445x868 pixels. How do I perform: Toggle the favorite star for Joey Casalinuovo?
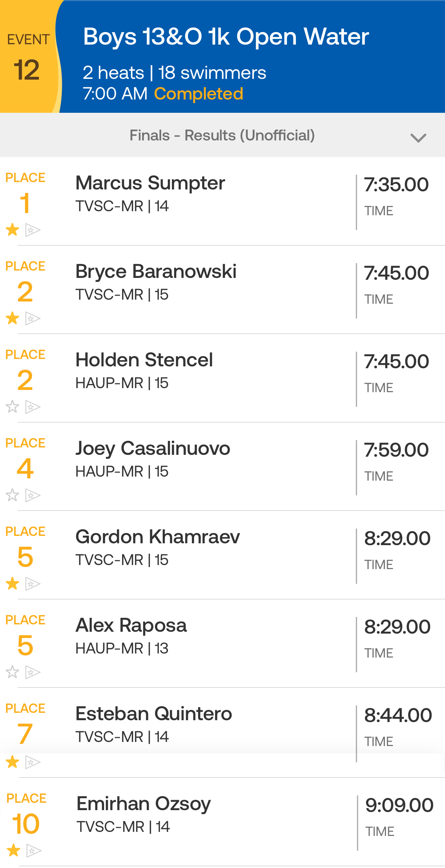pyautogui.click(x=13, y=495)
